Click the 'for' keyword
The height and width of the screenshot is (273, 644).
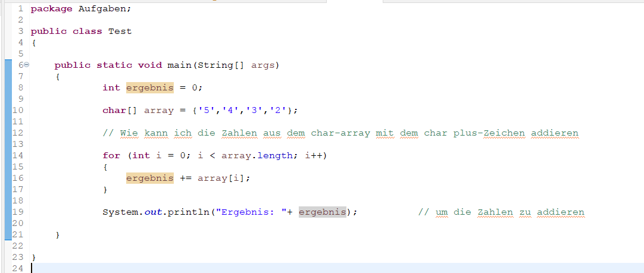[x=111, y=155]
